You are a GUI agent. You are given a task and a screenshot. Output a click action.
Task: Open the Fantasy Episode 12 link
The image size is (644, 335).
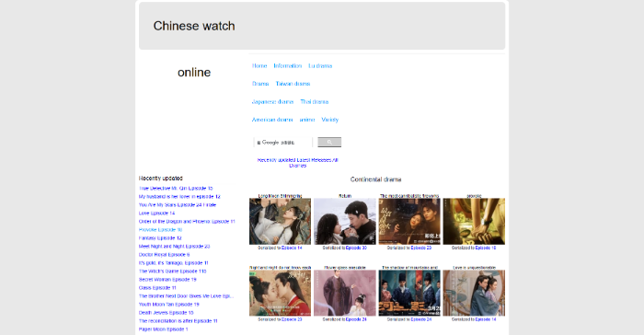tap(160, 238)
